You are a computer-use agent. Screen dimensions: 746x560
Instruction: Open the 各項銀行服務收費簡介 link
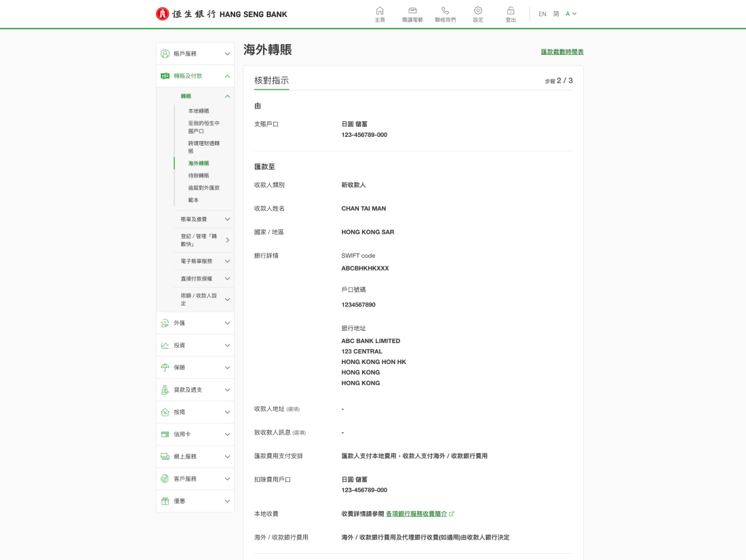point(416,514)
